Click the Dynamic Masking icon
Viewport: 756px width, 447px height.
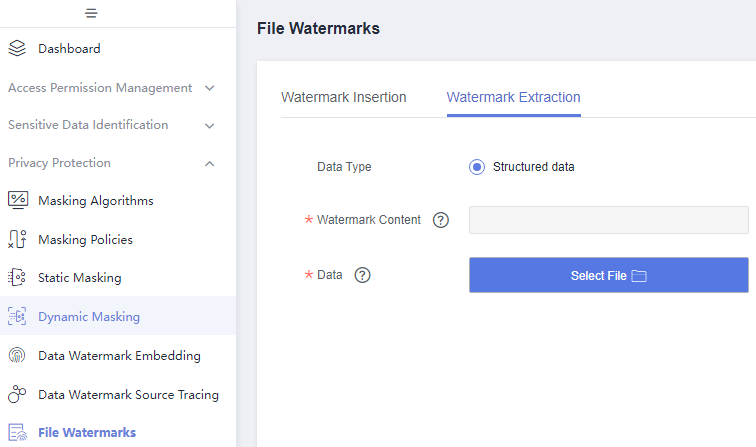17,316
